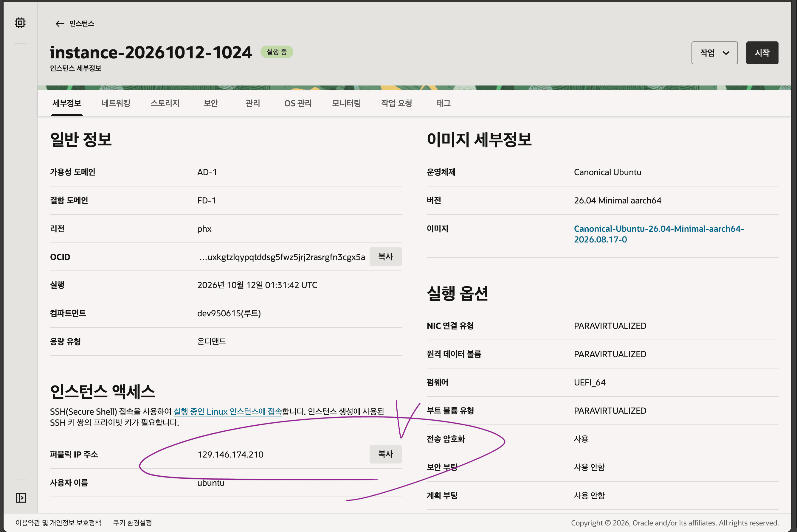Open 이용약관 및 개인정보 보호정책 footer link
This screenshot has width=797, height=532.
tap(58, 522)
